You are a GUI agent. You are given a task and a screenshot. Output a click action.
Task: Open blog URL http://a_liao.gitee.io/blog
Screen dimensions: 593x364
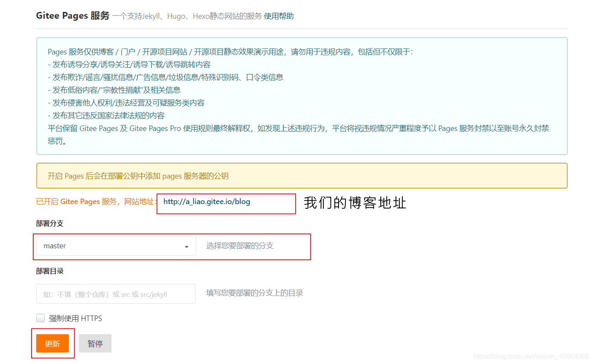(x=207, y=202)
